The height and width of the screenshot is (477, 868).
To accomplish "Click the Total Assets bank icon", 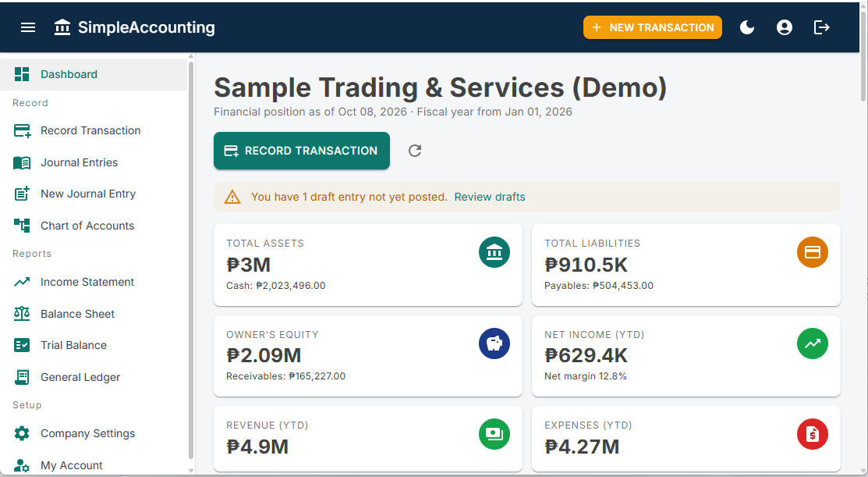I will 494,252.
